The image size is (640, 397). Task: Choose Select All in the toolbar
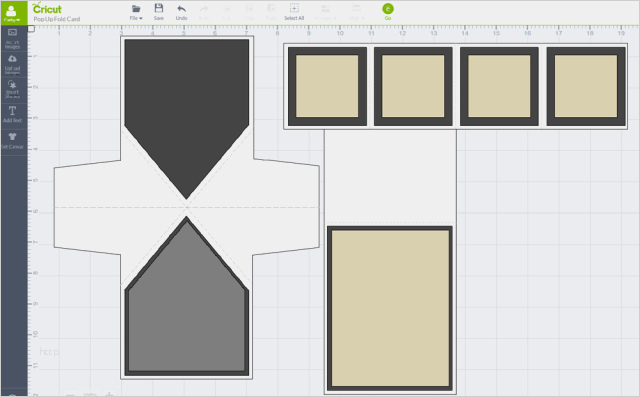coord(294,12)
